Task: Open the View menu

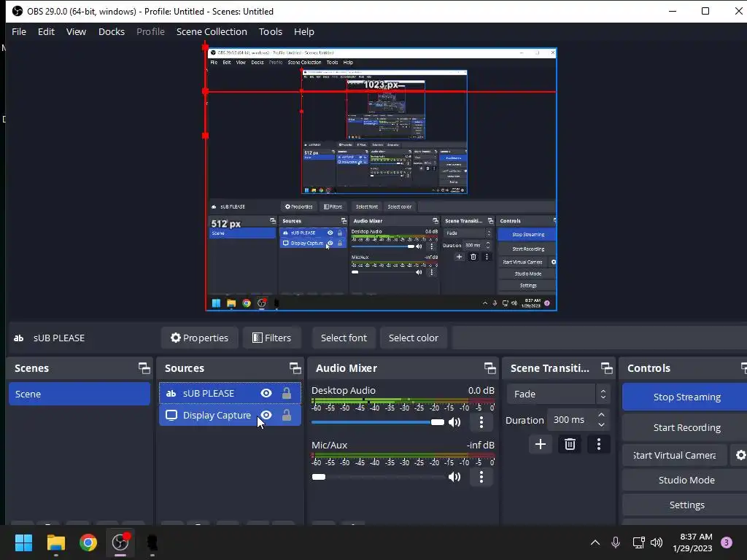Action: click(x=76, y=31)
